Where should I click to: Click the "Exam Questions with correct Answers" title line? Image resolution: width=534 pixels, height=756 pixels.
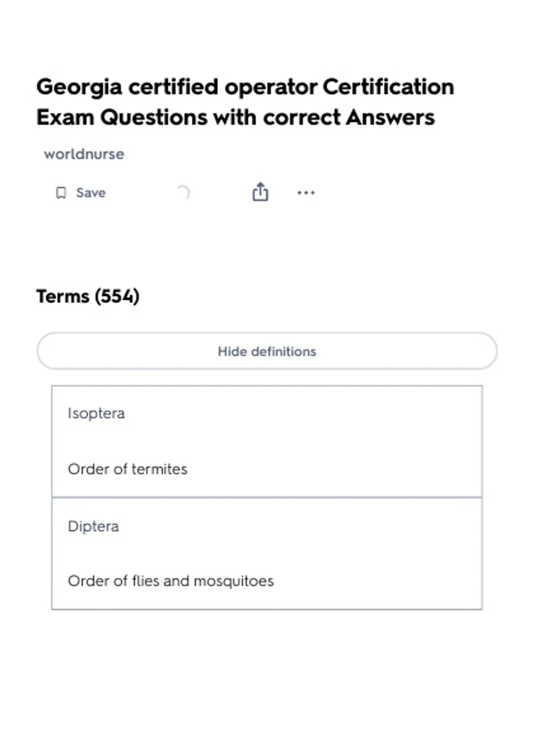tap(235, 117)
